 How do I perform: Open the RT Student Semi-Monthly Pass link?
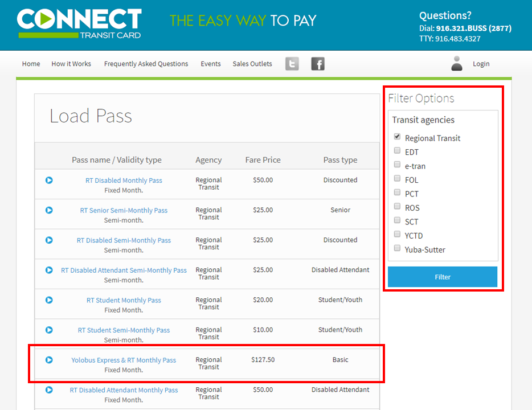coord(124,330)
